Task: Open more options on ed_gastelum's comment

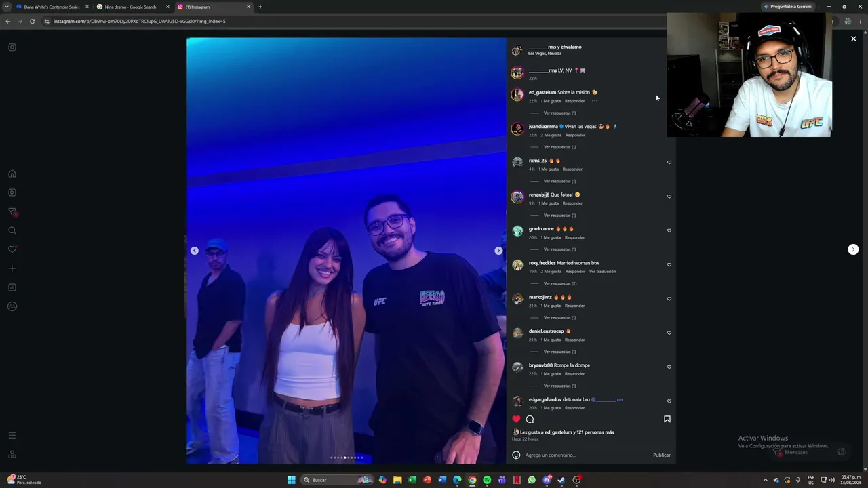Action: coord(595,101)
